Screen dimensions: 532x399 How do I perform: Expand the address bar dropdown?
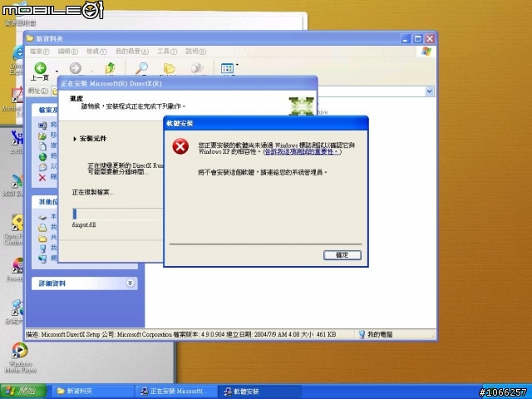pyautogui.click(x=429, y=91)
